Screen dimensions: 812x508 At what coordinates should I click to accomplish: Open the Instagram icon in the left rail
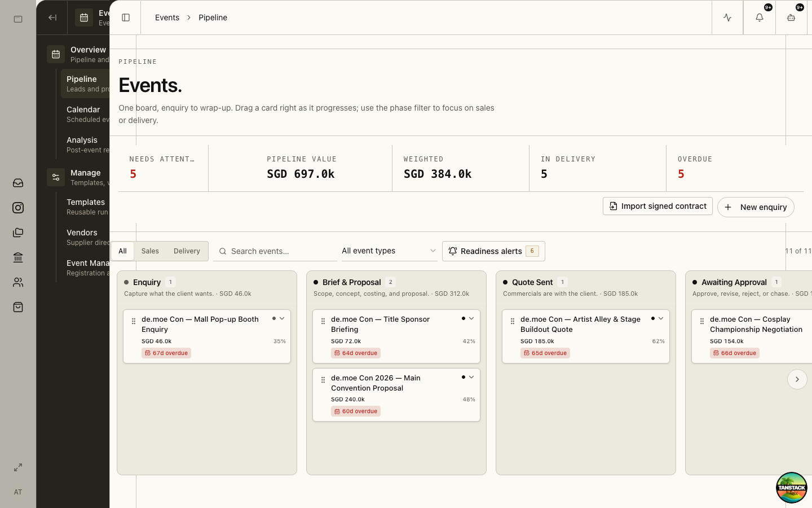(x=18, y=208)
